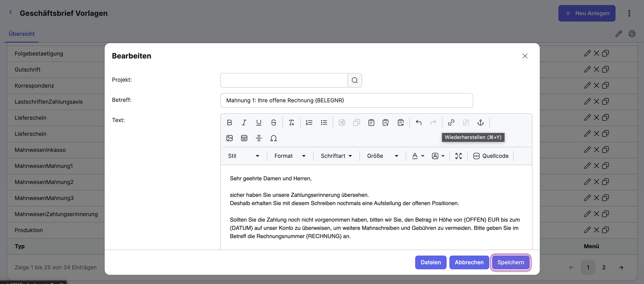Apply strikethrough formatting
Image resolution: width=644 pixels, height=284 pixels.
coord(274,123)
